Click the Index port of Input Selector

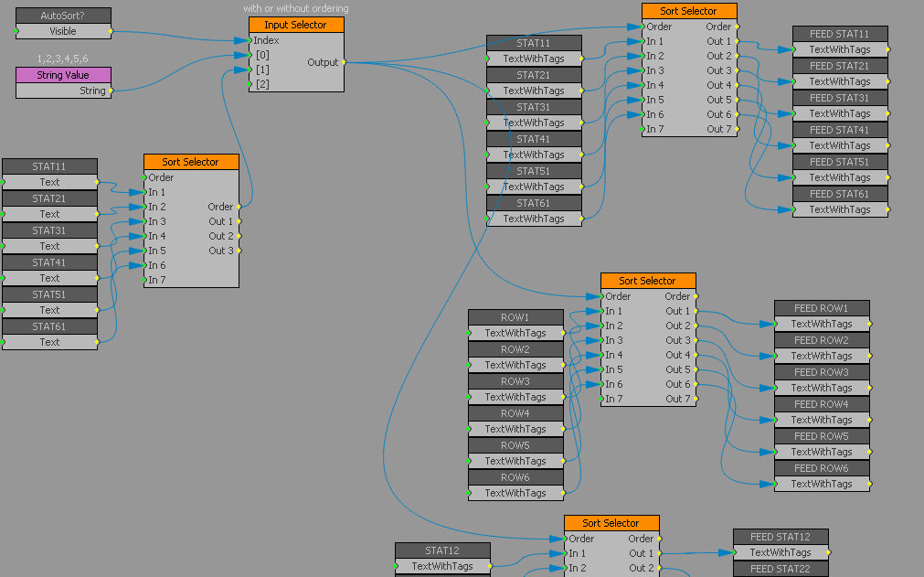(x=266, y=40)
